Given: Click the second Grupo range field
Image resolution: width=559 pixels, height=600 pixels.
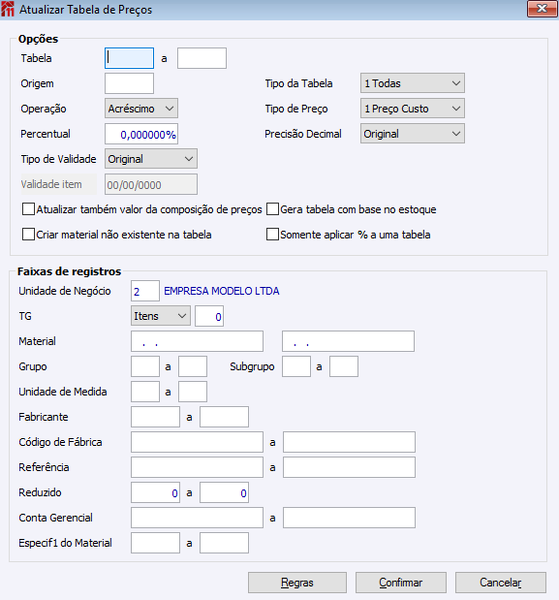Looking at the screenshot, I should coord(193,367).
